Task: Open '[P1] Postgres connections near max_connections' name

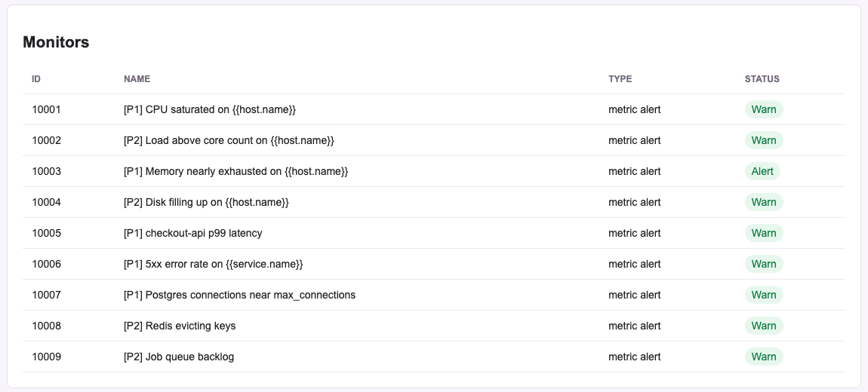Action: [x=239, y=296]
